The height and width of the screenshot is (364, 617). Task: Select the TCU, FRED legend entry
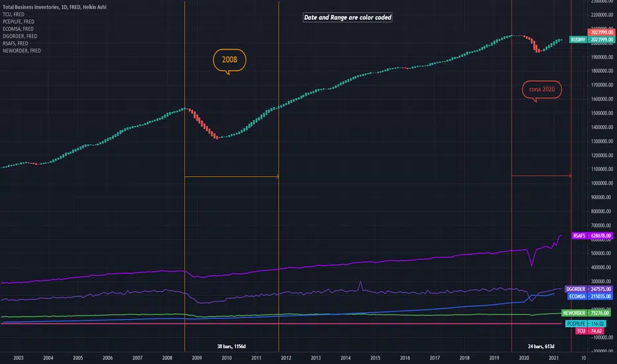(13, 15)
